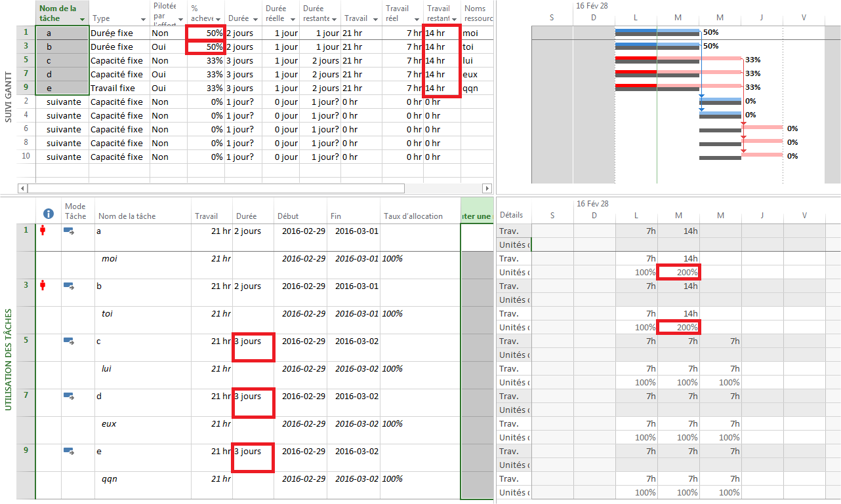Click the task mode icon for task d
841x504 pixels.
point(69,396)
